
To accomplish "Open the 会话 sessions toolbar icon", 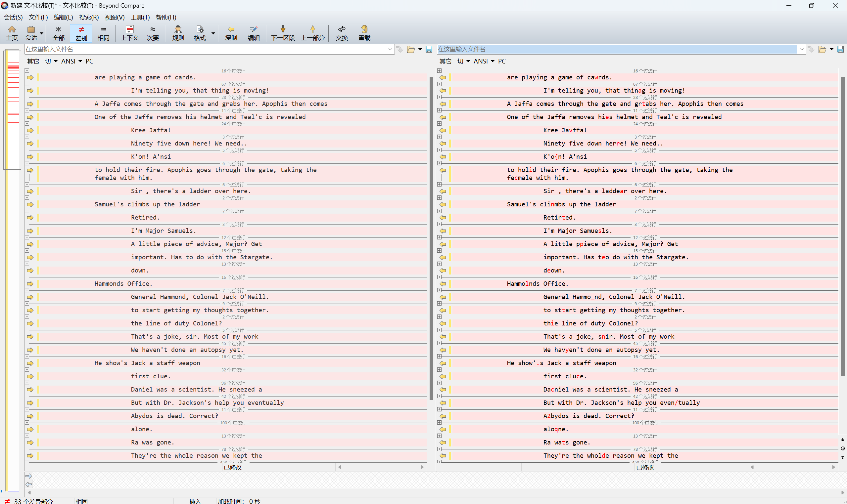I will tap(31, 33).
